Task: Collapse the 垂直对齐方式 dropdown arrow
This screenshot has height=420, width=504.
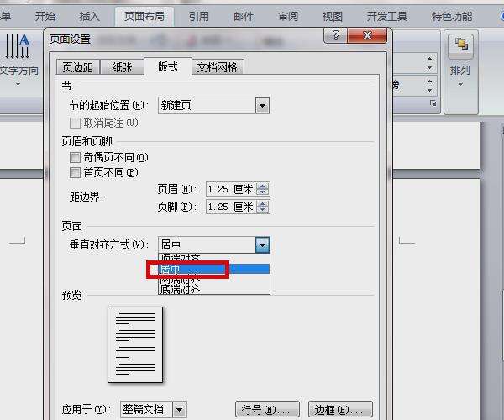Action: (262, 245)
